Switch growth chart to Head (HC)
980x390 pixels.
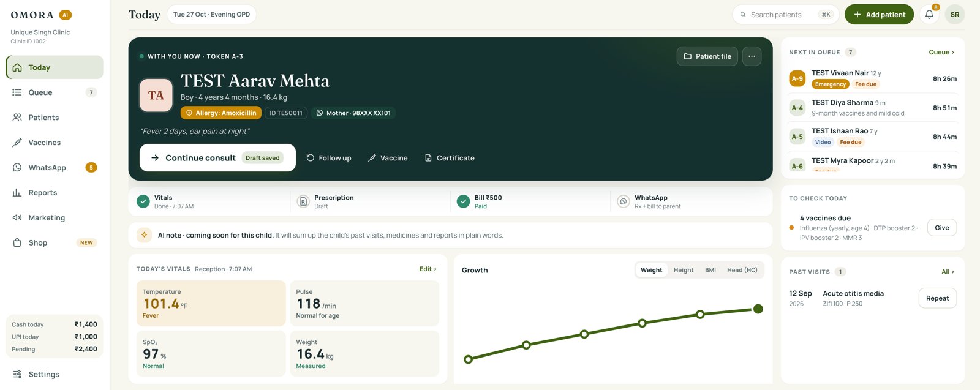click(742, 270)
